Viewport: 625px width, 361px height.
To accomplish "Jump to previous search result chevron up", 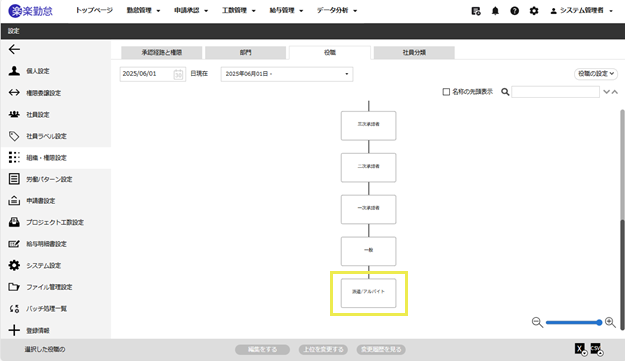I will point(615,92).
